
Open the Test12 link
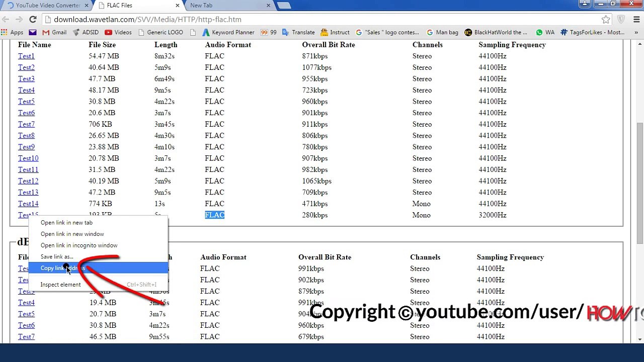pyautogui.click(x=28, y=181)
